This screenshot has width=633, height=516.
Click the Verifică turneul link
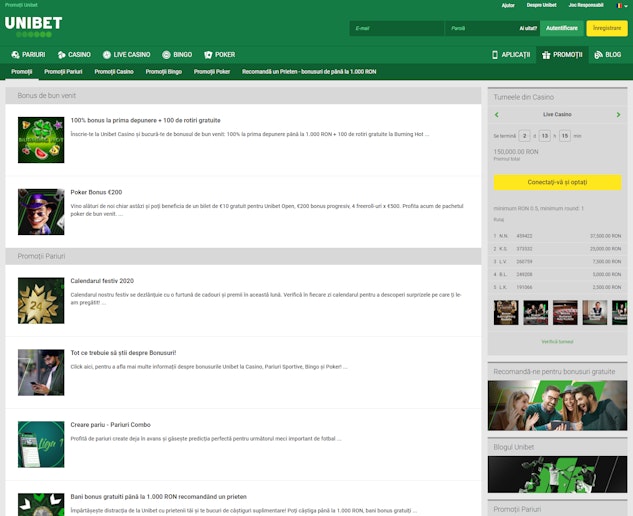coord(557,342)
